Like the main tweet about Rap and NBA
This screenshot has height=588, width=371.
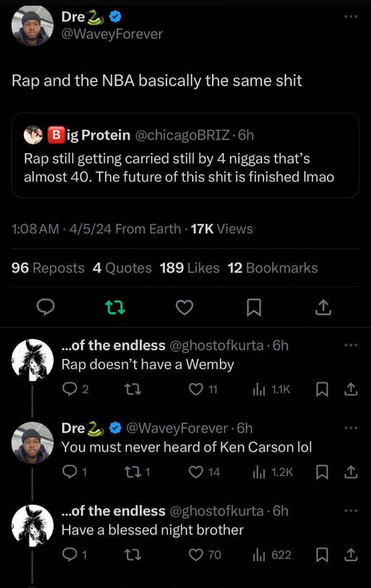(184, 307)
